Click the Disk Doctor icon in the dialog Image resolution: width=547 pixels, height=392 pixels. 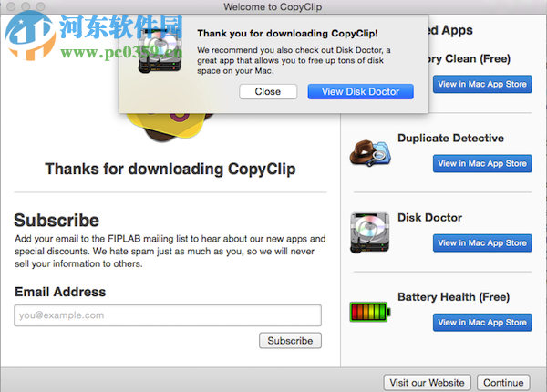pyautogui.click(x=160, y=51)
